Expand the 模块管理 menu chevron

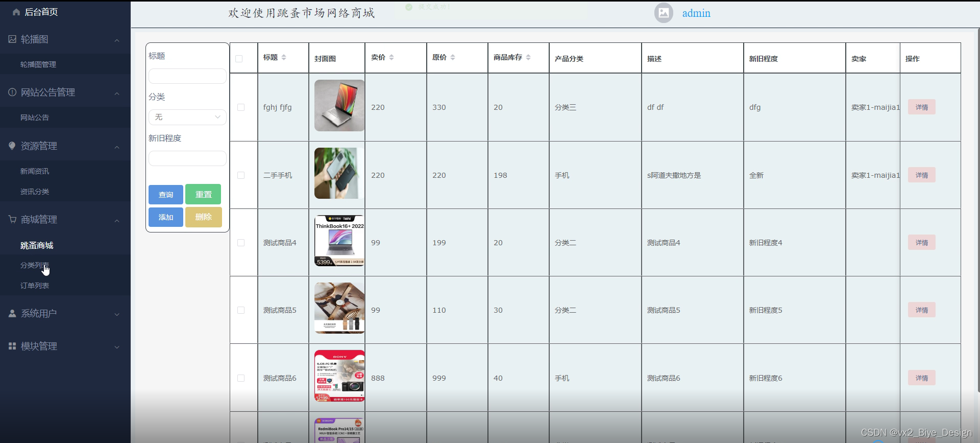click(117, 347)
